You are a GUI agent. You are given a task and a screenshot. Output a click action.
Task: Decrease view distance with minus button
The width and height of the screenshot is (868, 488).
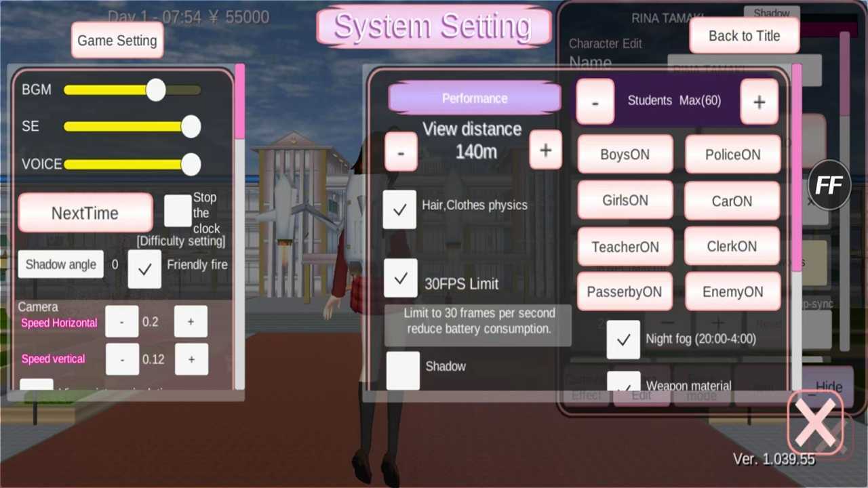point(401,152)
